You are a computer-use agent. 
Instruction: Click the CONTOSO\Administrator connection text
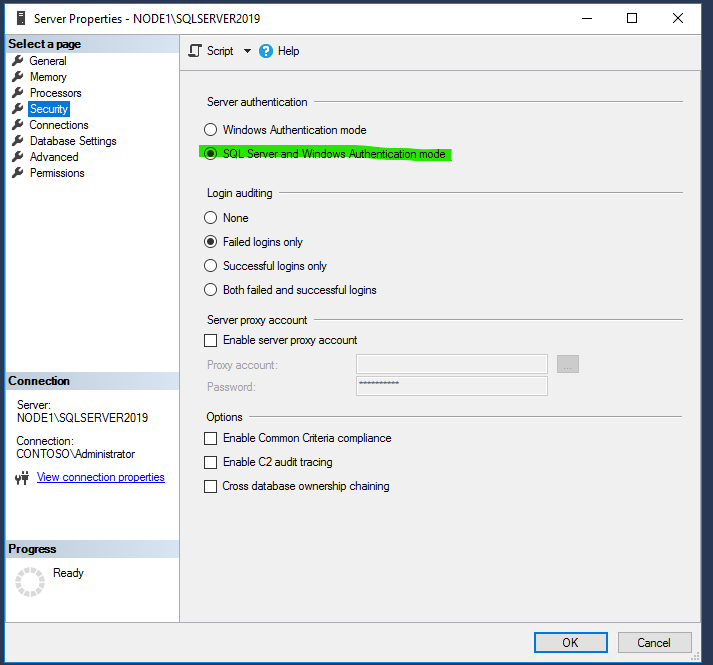[75, 454]
